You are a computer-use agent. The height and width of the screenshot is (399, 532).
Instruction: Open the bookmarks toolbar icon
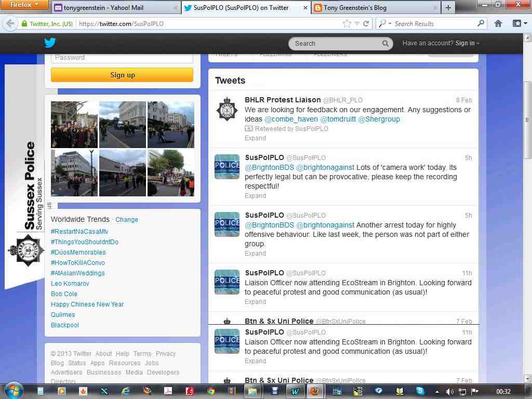517,23
